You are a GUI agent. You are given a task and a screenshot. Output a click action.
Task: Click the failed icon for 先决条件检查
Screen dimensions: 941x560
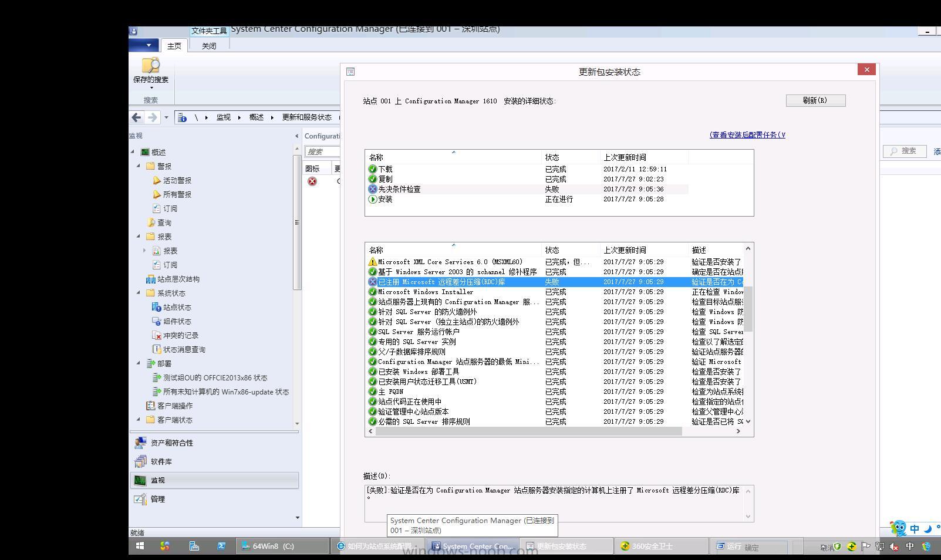[x=372, y=189]
